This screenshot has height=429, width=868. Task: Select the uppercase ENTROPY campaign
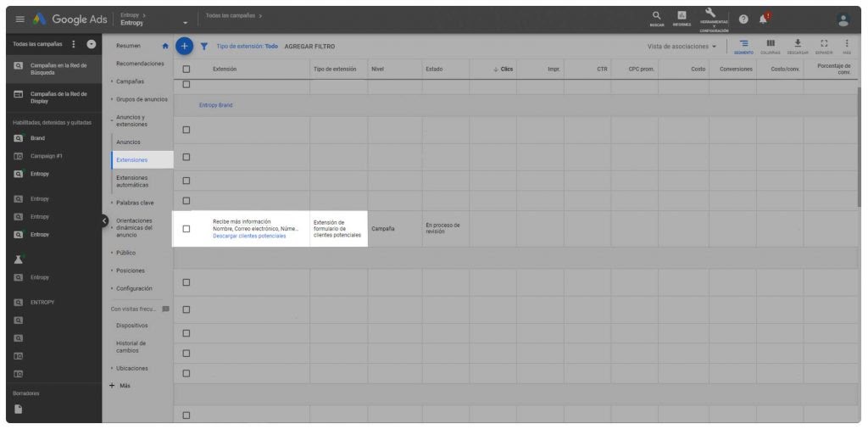[x=42, y=302]
